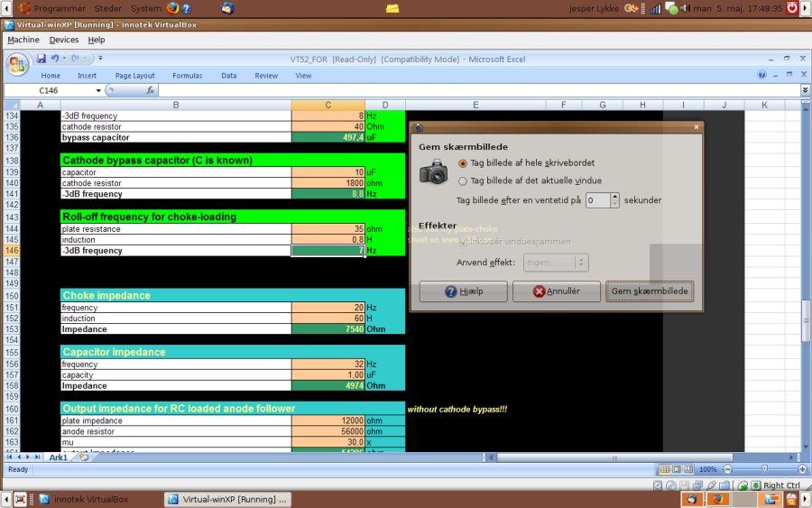Viewport: 812px width, 508px height.
Task: Open the Page Layout ribbon tab
Action: point(134,76)
